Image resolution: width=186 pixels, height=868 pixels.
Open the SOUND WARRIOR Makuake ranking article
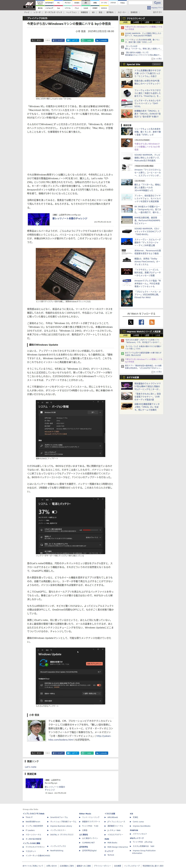(143, 34)
